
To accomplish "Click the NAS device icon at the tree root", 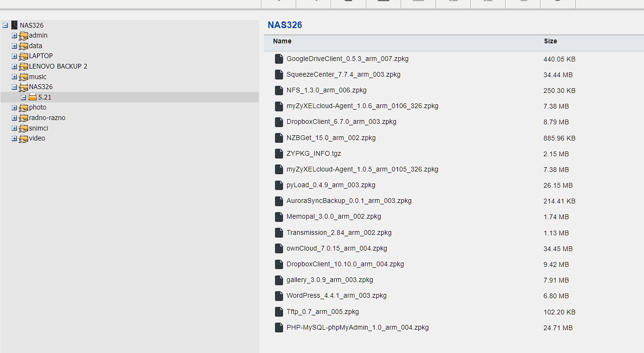I will click(x=14, y=25).
